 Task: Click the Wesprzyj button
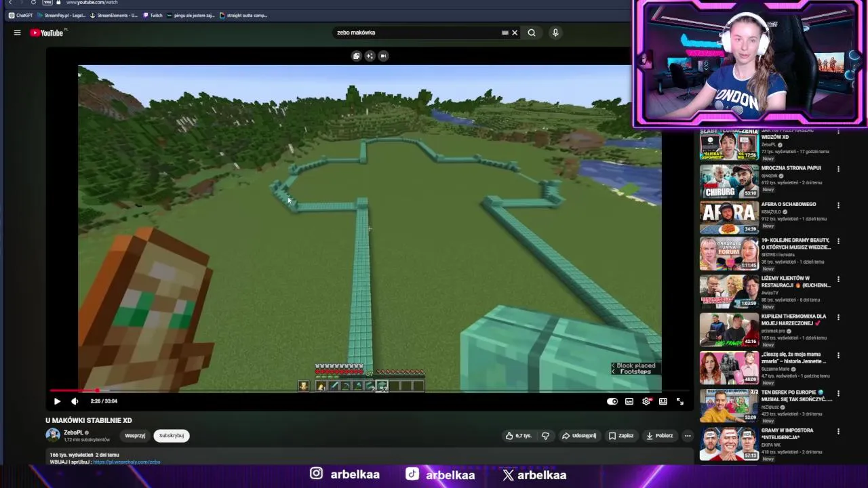pos(135,436)
